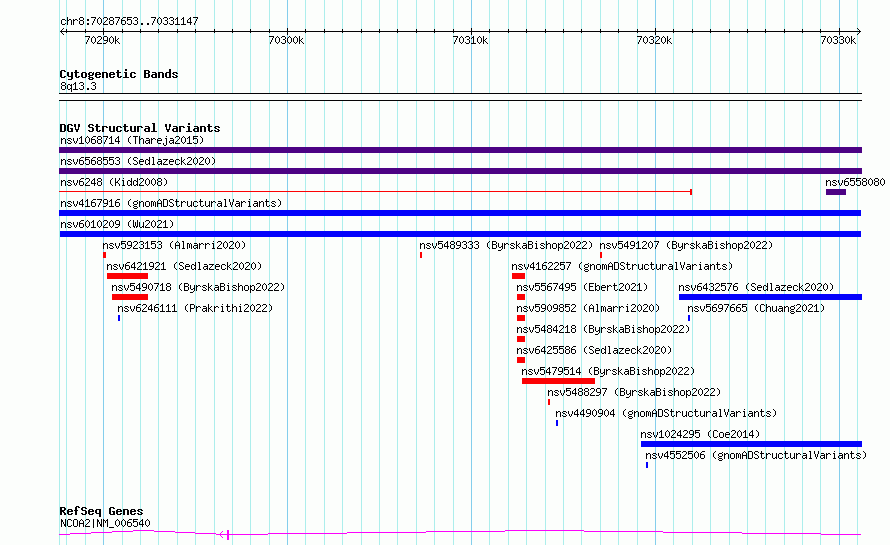The width and height of the screenshot is (890, 545).
Task: Select the nsv6568553 purple variant bar
Action: tap(460, 171)
